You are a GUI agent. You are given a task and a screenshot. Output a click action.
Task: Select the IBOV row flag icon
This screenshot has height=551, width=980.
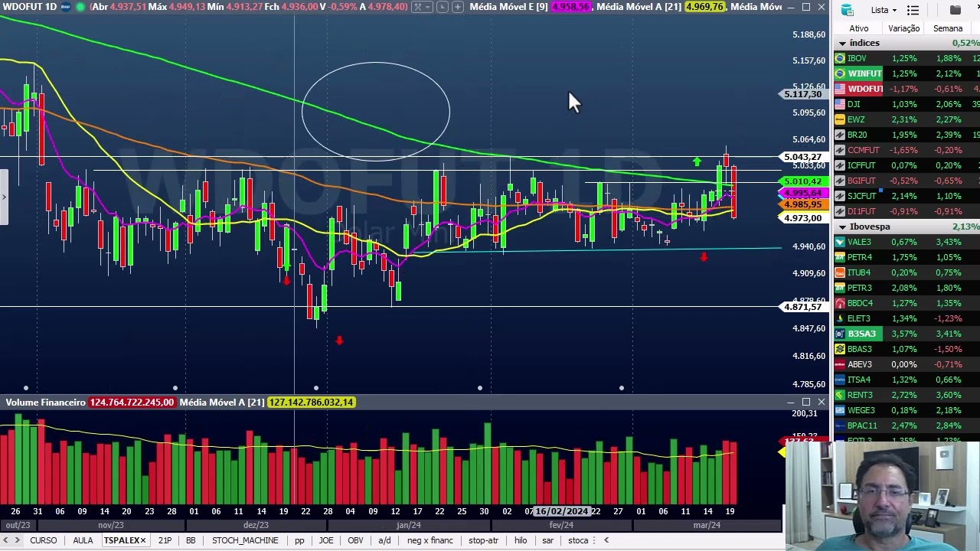coord(840,58)
